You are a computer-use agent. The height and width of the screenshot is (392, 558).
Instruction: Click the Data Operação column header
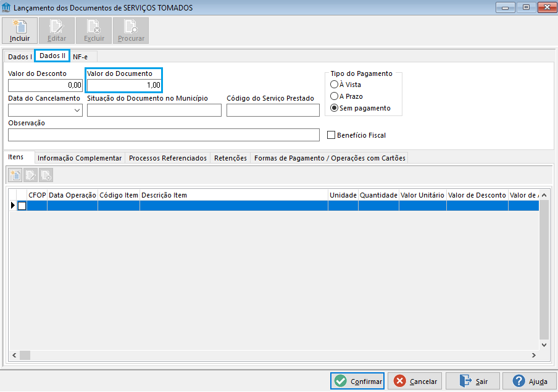[x=73, y=195]
